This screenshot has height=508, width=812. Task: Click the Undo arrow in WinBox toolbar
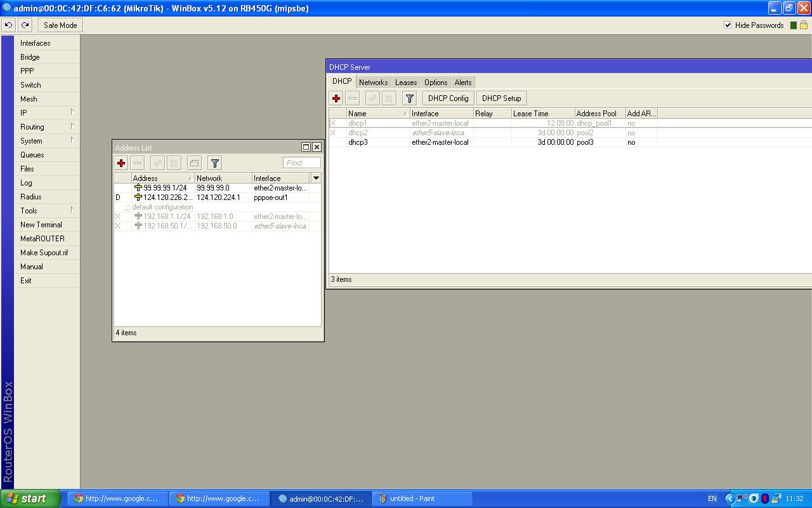pos(9,25)
